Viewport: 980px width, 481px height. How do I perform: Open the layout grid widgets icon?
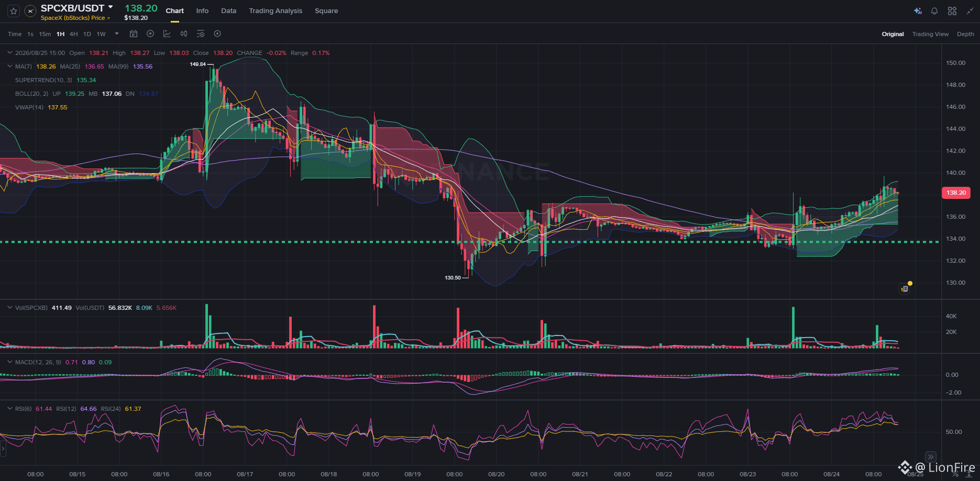tap(952, 11)
